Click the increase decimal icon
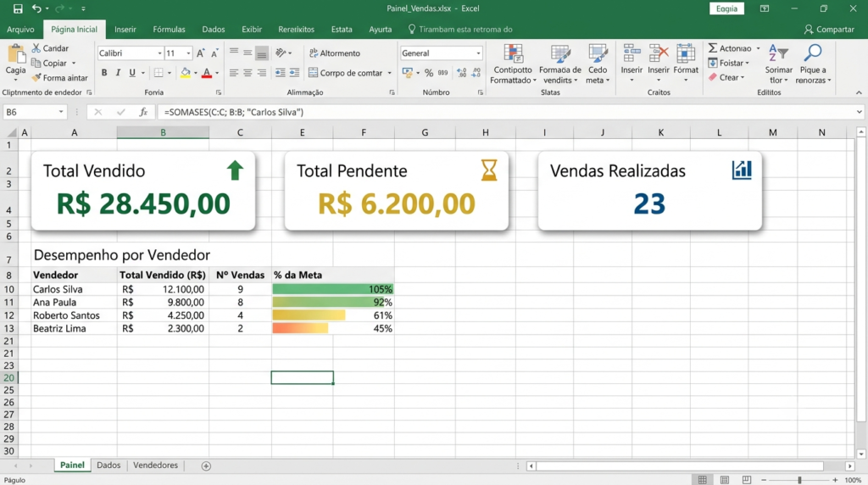The image size is (868, 485). click(462, 73)
